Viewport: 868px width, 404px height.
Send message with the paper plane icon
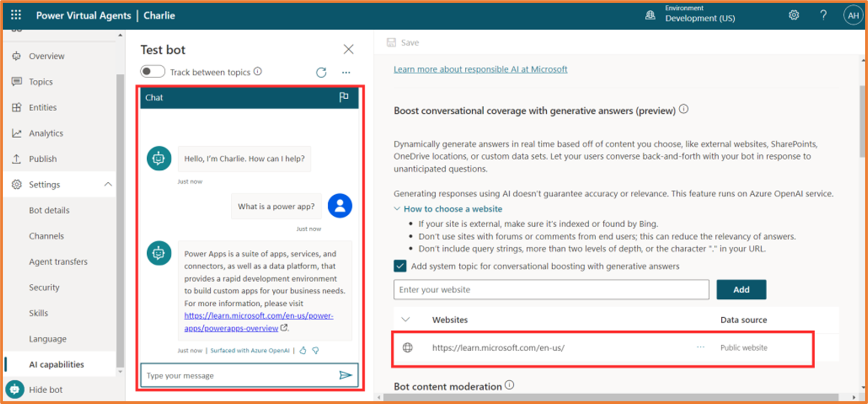coord(345,375)
